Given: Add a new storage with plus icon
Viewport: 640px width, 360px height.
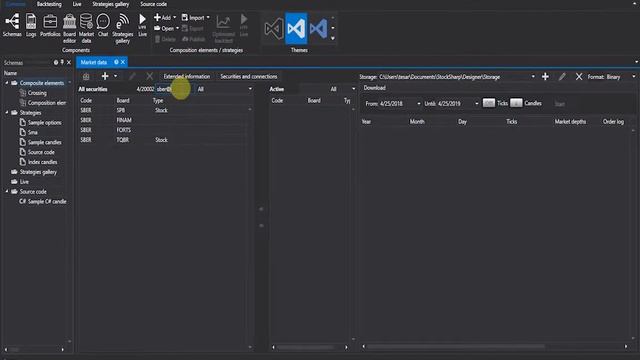Looking at the screenshot, I should (545, 76).
